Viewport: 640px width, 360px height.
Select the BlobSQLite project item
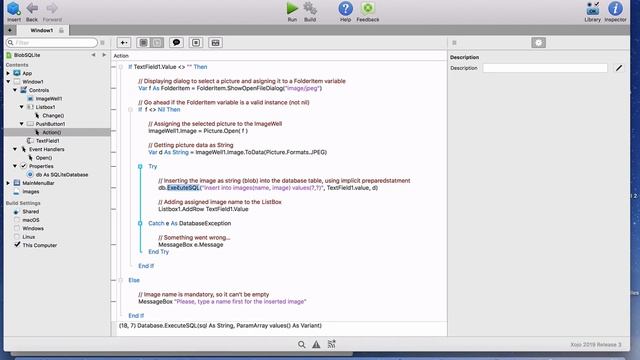[27, 55]
